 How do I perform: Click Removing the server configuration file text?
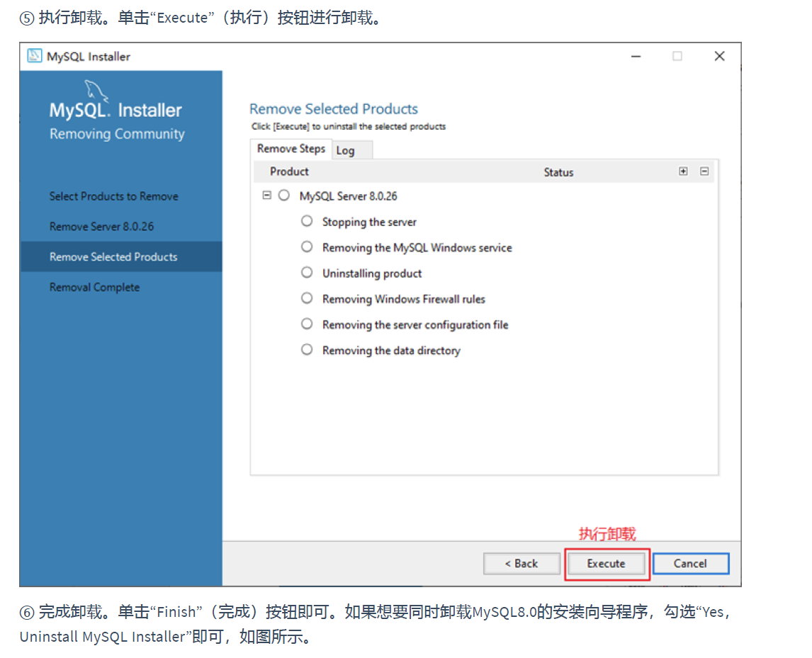[415, 324]
